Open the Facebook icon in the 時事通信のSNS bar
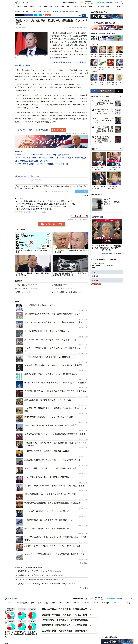The width and height of the screenshot is (138, 644). pyautogui.click(x=94, y=91)
